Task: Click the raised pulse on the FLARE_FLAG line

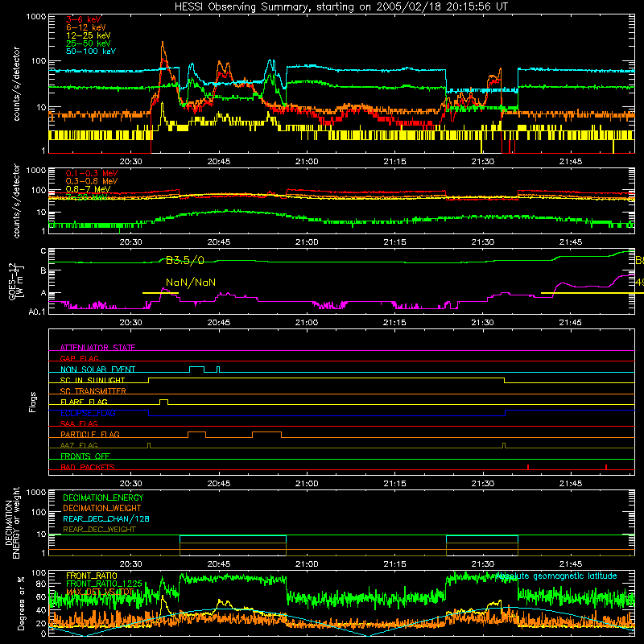Action: pos(163,402)
